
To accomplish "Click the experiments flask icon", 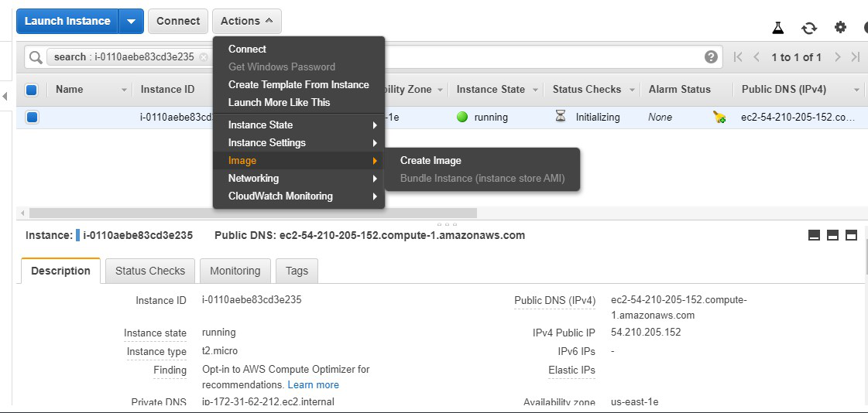I will click(x=778, y=28).
